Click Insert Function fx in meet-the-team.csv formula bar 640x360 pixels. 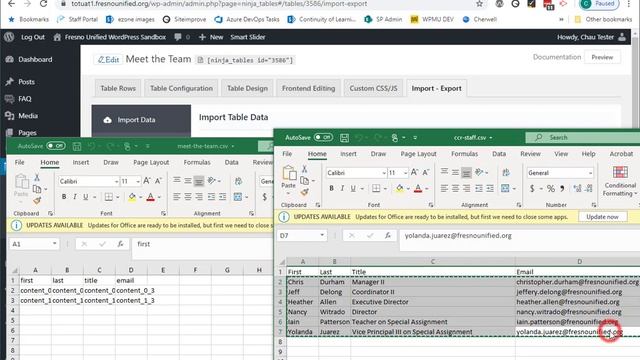click(x=120, y=244)
